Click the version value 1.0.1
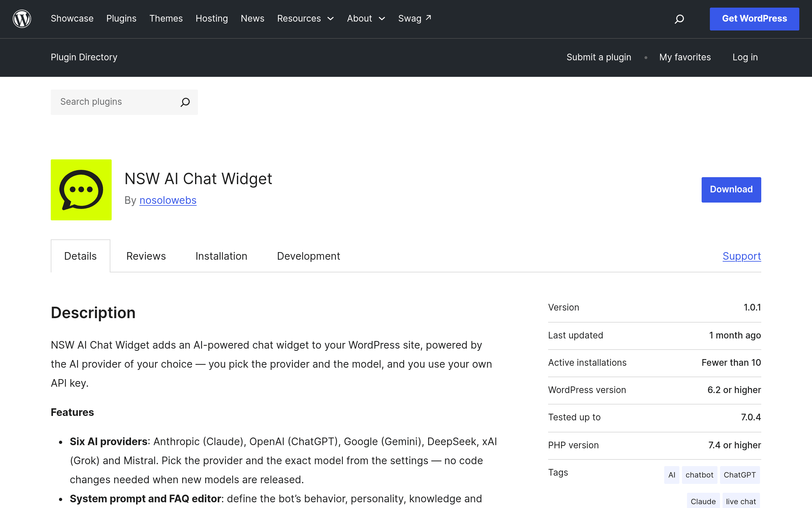Viewport: 812px width, 508px height. [752, 307]
